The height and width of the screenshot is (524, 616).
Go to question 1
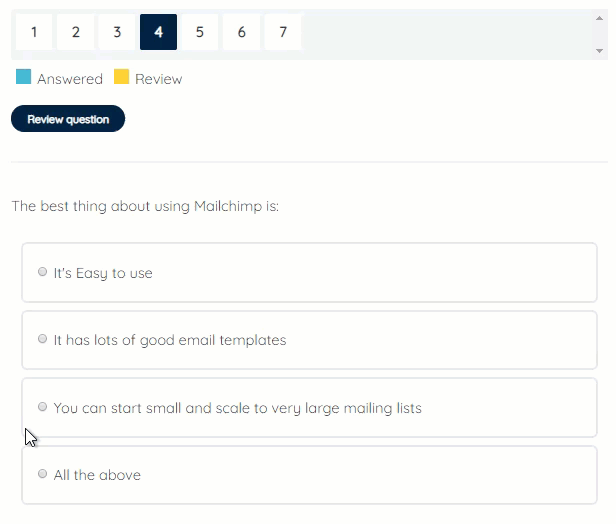click(34, 32)
